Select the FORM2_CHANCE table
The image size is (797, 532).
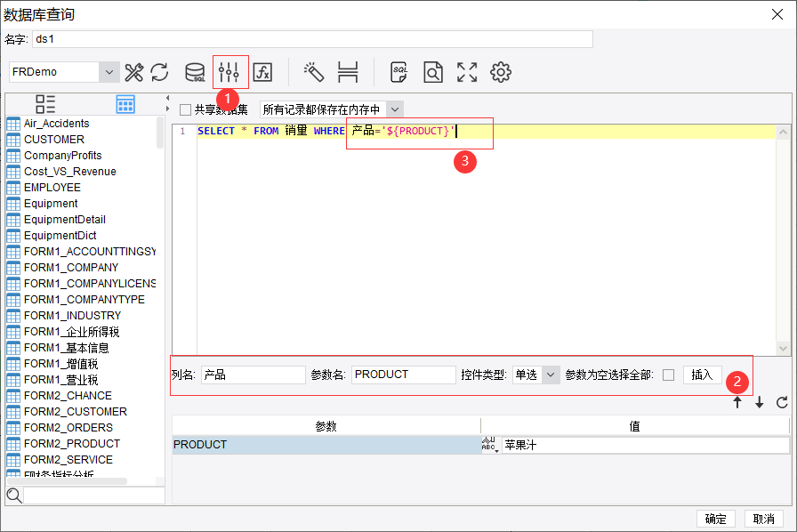coord(68,396)
